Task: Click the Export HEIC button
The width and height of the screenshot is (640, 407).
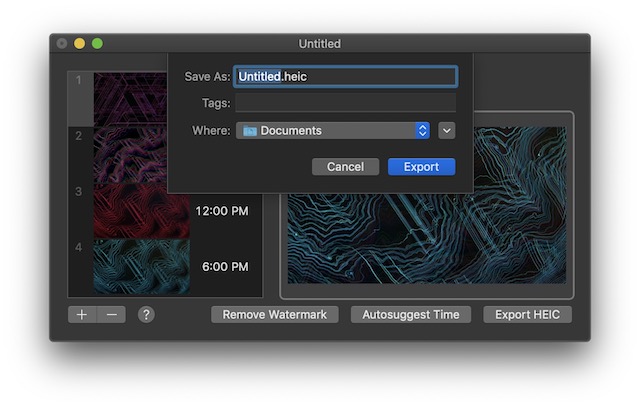Action: point(527,315)
